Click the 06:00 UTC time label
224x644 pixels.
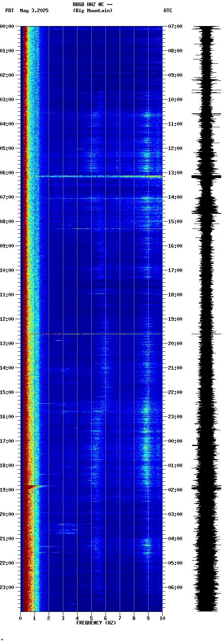point(175,587)
